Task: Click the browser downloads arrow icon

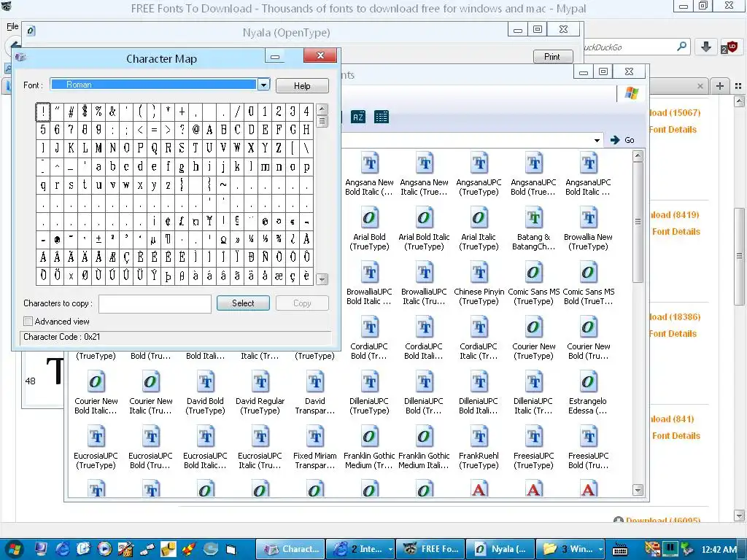Action: [706, 47]
